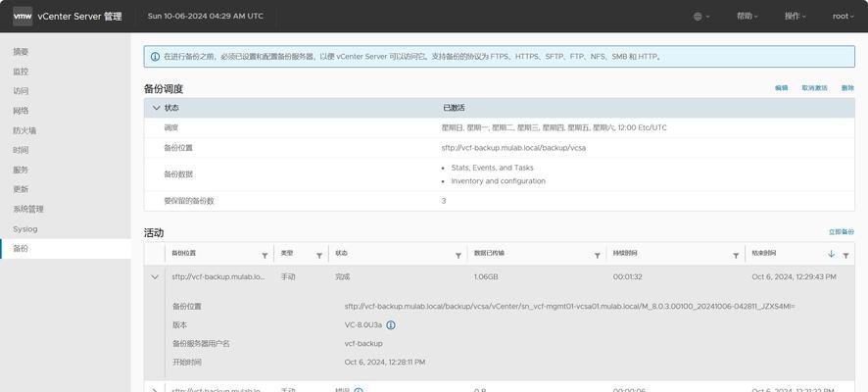Filter the 持续时间 column
868x392 pixels.
[736, 255]
